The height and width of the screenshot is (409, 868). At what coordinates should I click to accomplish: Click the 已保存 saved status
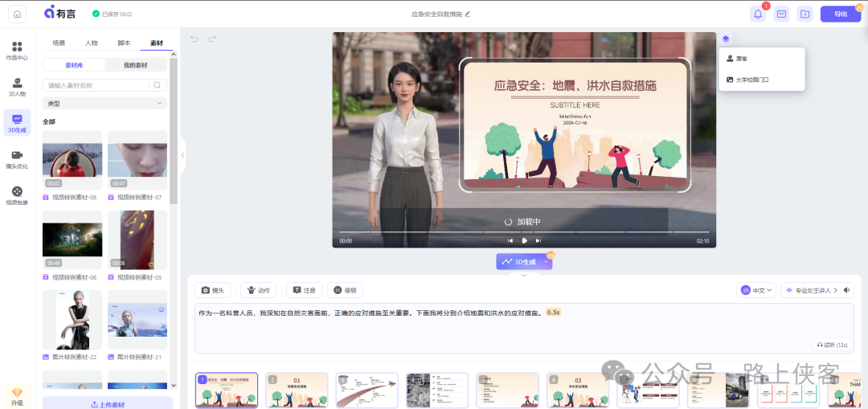[x=113, y=14]
